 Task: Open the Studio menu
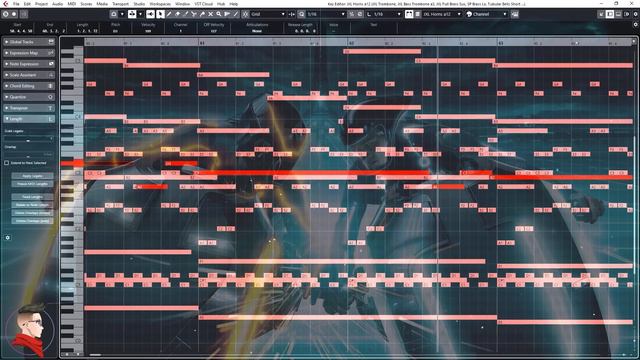click(x=139, y=4)
